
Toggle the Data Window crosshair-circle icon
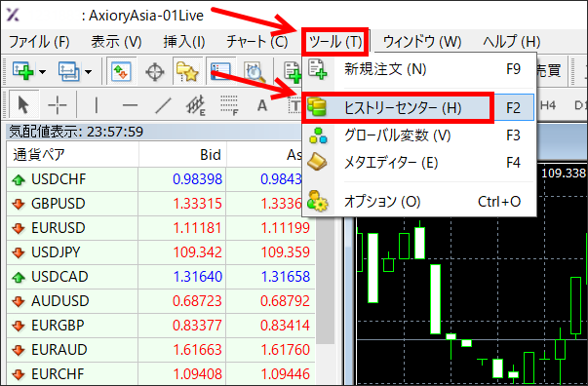coord(154,71)
